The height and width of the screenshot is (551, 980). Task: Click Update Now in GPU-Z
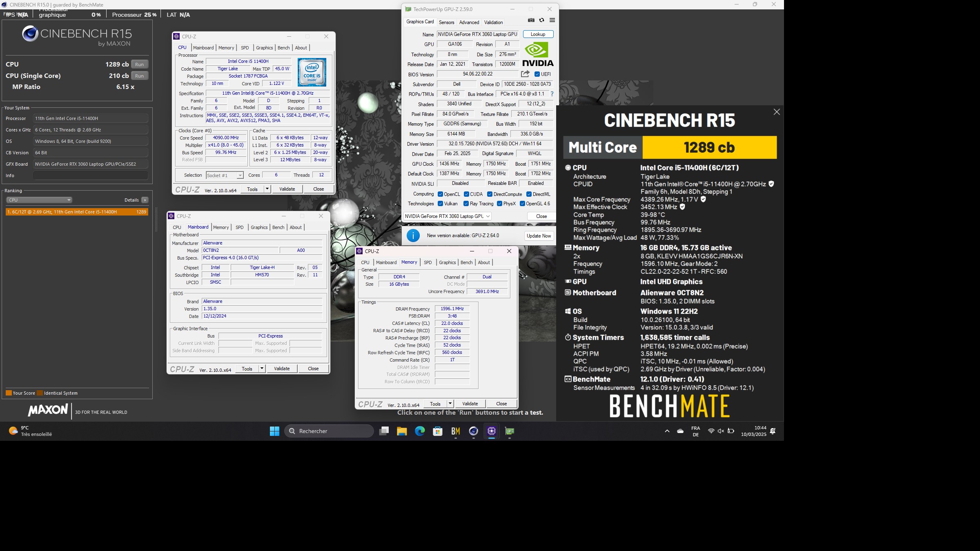(539, 236)
